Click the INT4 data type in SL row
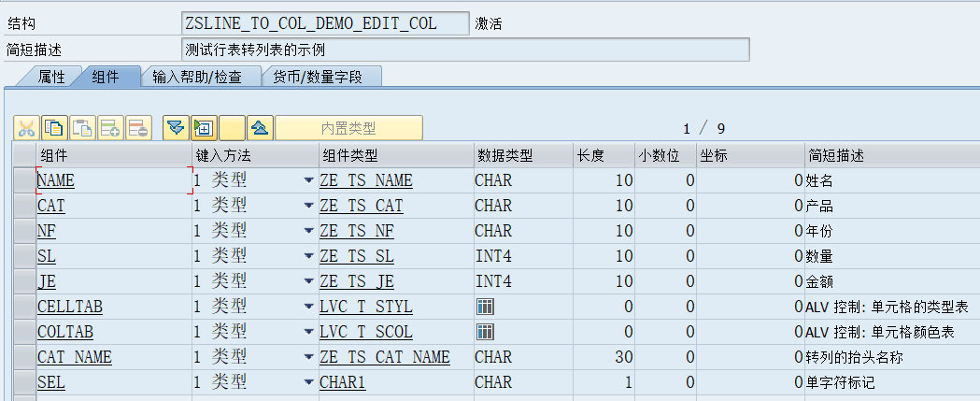 click(493, 256)
